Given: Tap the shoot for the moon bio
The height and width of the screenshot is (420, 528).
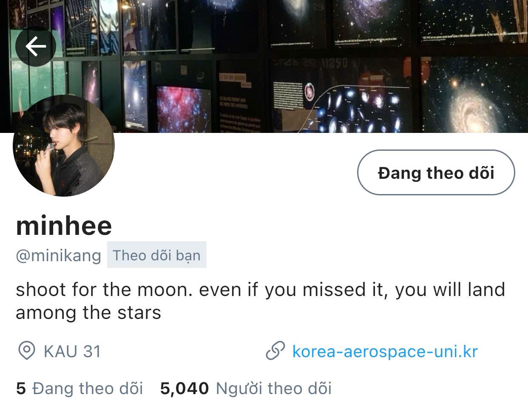Looking at the screenshot, I should 260,301.
